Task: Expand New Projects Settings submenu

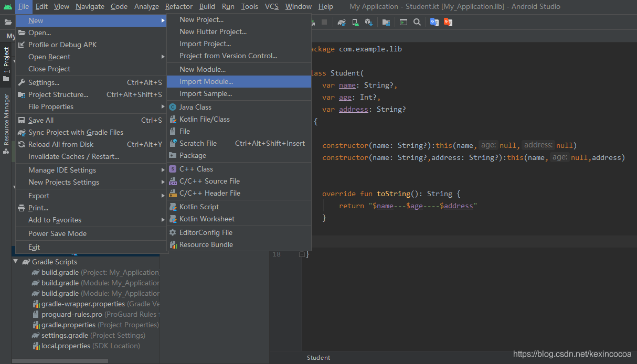Action: point(91,182)
